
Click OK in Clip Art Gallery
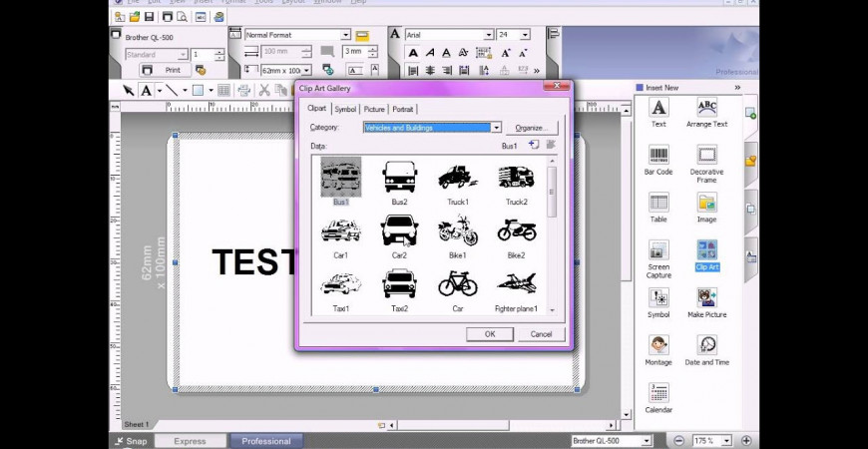489,334
